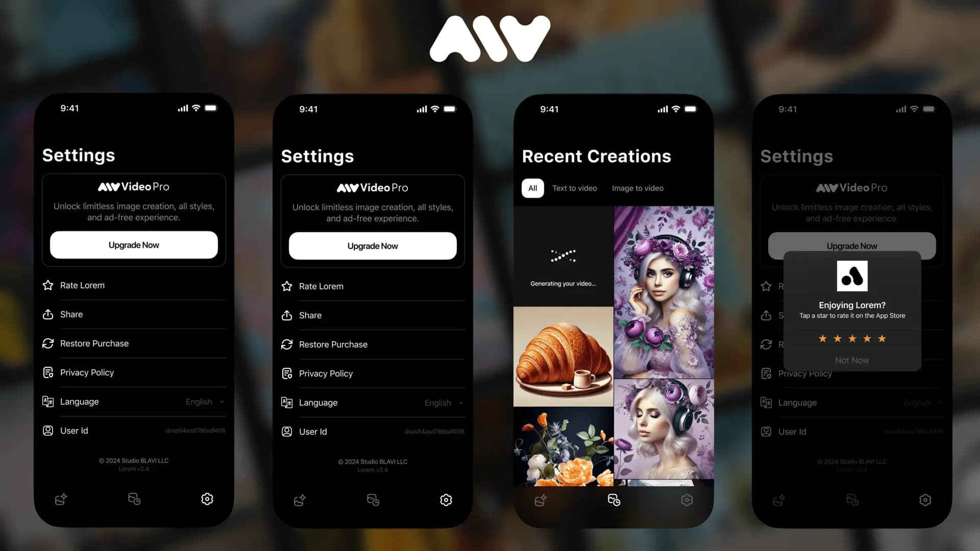
Task: Tap the language globe icon in Settings
Action: tap(48, 401)
